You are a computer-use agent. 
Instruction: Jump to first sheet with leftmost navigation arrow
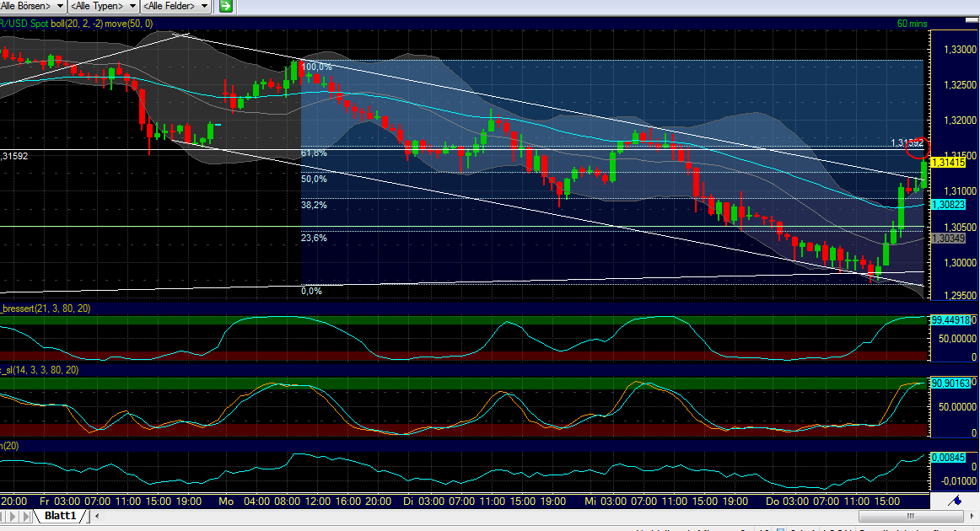[3, 516]
